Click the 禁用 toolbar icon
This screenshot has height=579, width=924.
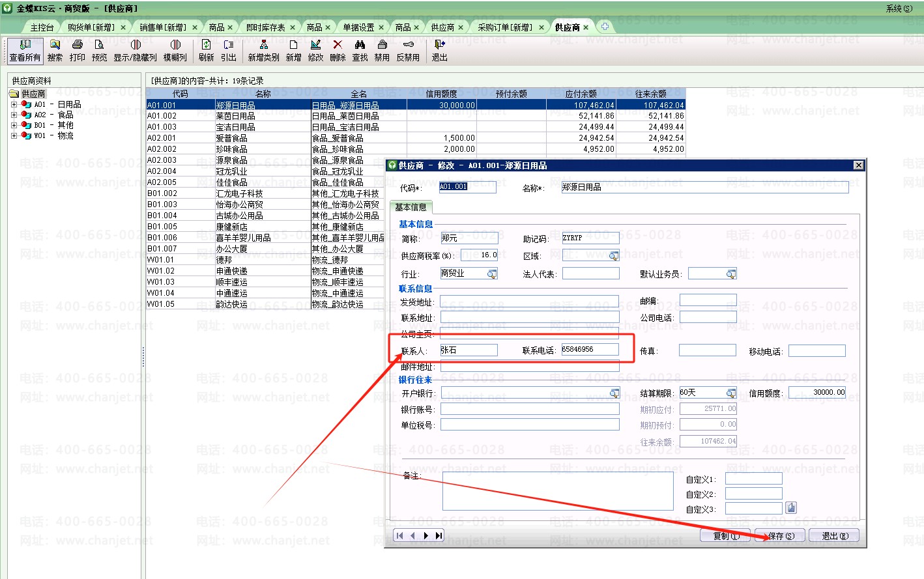click(382, 50)
